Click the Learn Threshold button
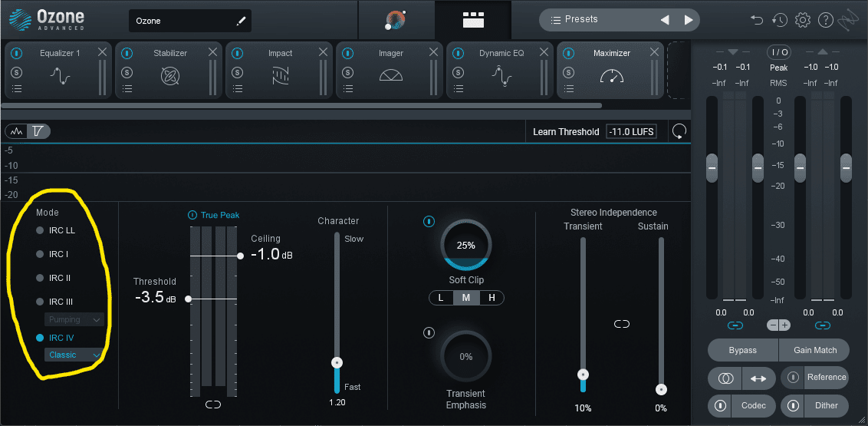The image size is (868, 426). pyautogui.click(x=566, y=132)
